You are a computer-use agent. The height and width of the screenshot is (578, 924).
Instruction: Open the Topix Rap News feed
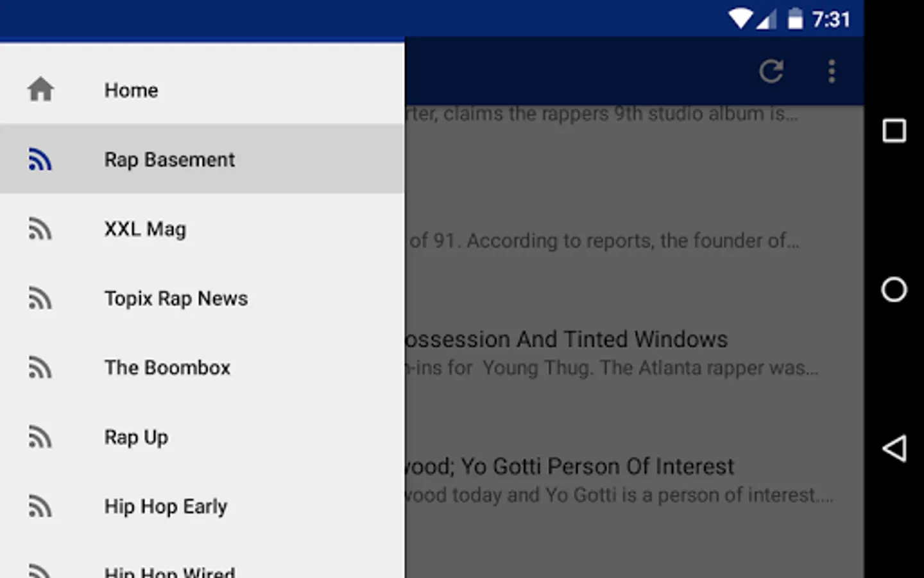tap(202, 297)
